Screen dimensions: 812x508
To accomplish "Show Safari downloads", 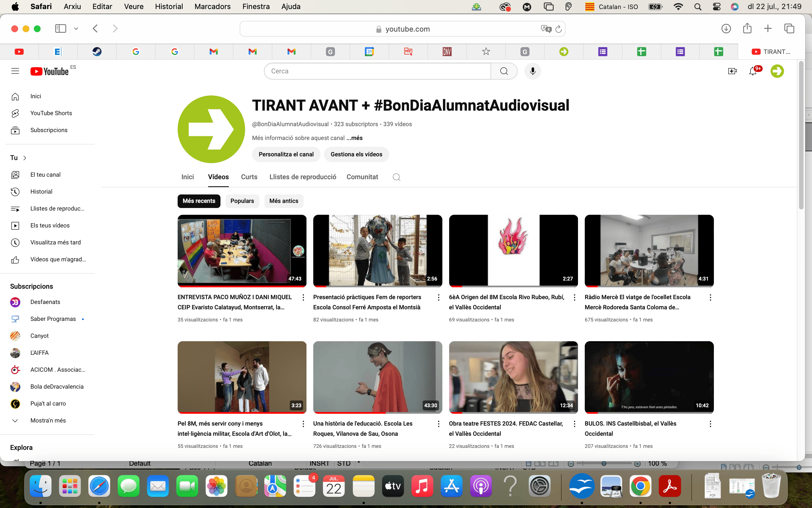I will click(726, 29).
